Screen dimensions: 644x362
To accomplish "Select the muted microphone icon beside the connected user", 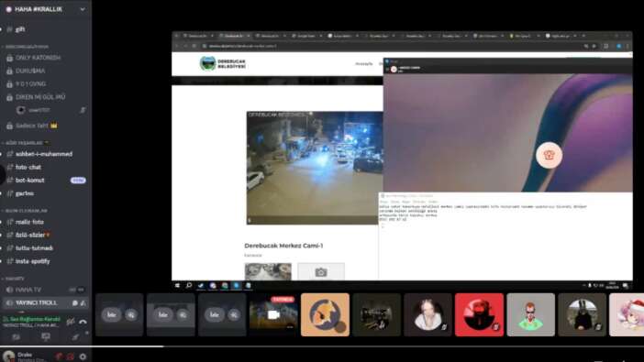I will click(x=83, y=110).
